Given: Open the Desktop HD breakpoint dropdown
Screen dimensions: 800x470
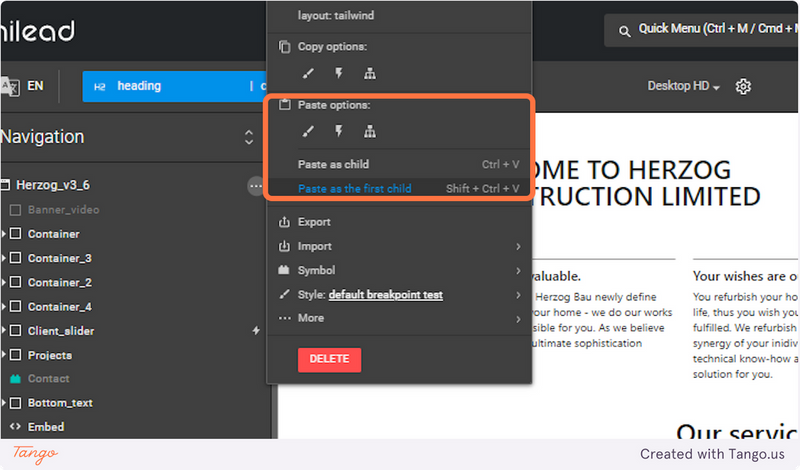Looking at the screenshot, I should [x=683, y=86].
